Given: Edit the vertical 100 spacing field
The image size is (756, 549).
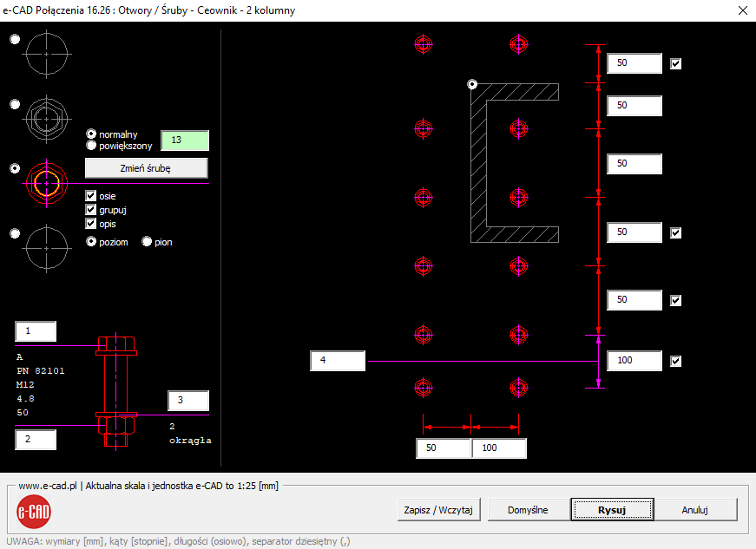Looking at the screenshot, I should tap(634, 361).
